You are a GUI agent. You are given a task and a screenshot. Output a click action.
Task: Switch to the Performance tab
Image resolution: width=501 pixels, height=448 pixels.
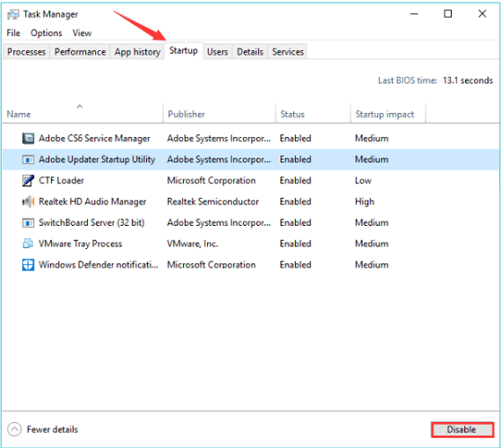(80, 52)
